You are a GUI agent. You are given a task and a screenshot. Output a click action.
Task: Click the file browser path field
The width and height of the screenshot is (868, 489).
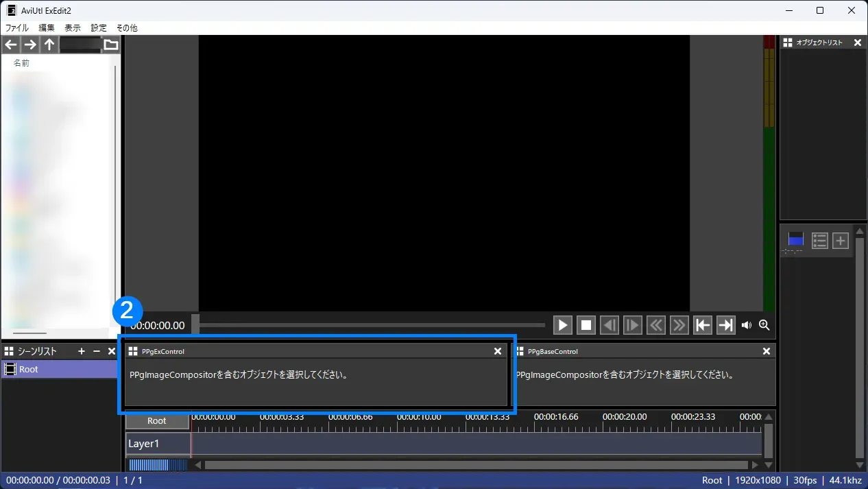click(80, 45)
